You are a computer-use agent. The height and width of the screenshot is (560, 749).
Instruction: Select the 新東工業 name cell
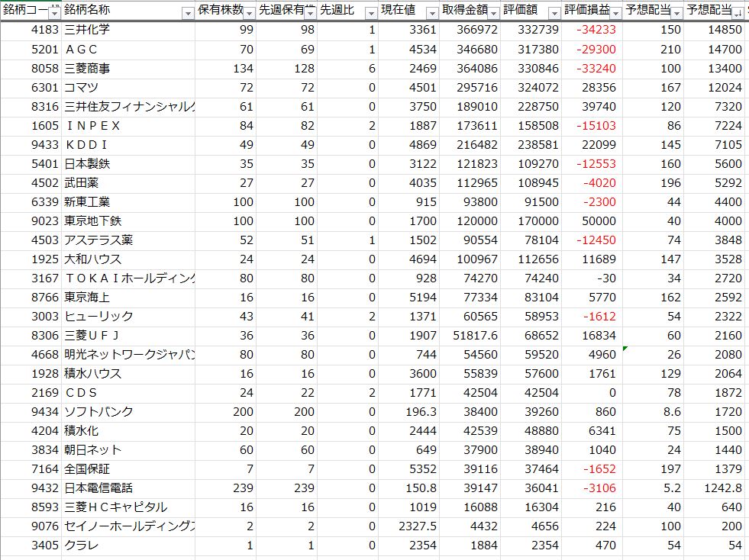tap(128, 202)
